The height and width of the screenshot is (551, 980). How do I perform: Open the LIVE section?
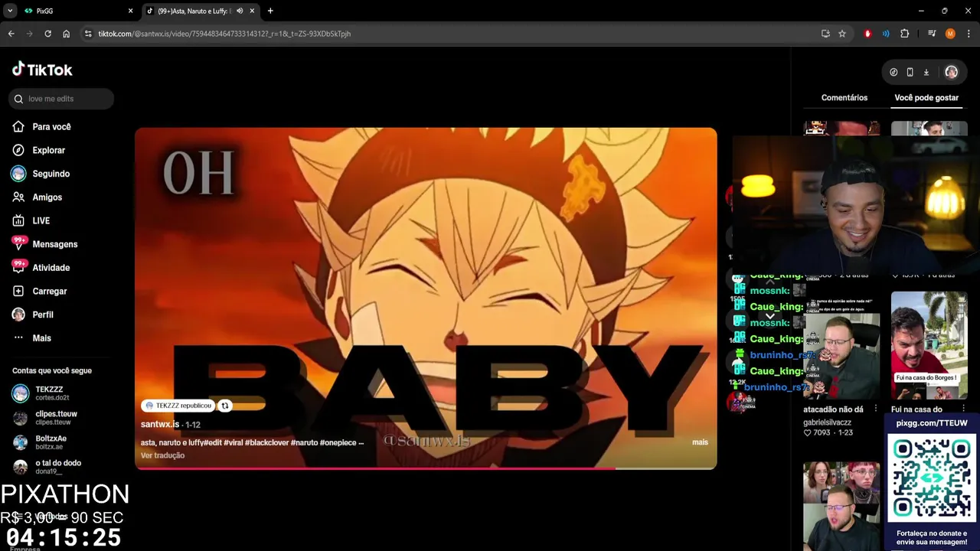(41, 220)
